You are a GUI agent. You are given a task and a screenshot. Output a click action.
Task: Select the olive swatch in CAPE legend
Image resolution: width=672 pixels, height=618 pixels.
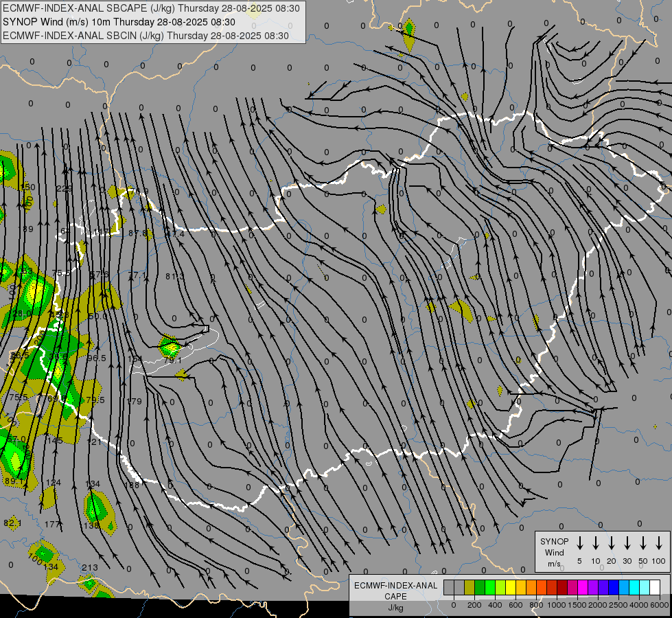[470, 587]
